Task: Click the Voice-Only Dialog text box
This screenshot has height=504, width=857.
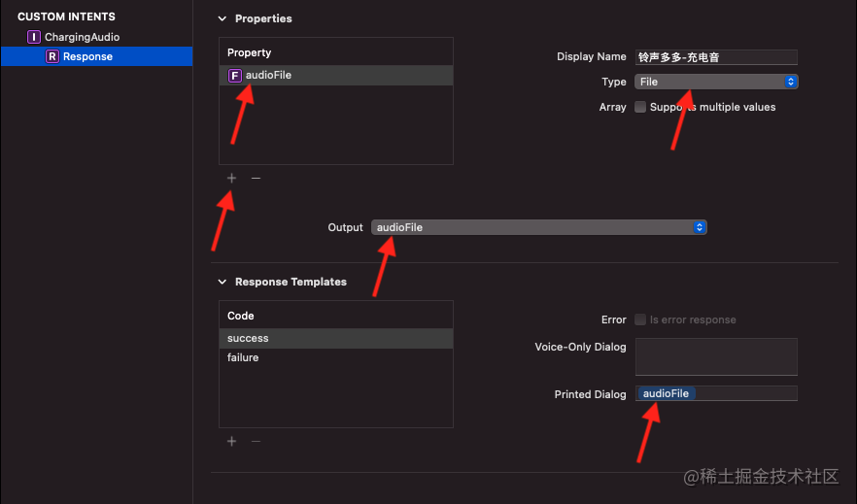Action: (x=716, y=356)
